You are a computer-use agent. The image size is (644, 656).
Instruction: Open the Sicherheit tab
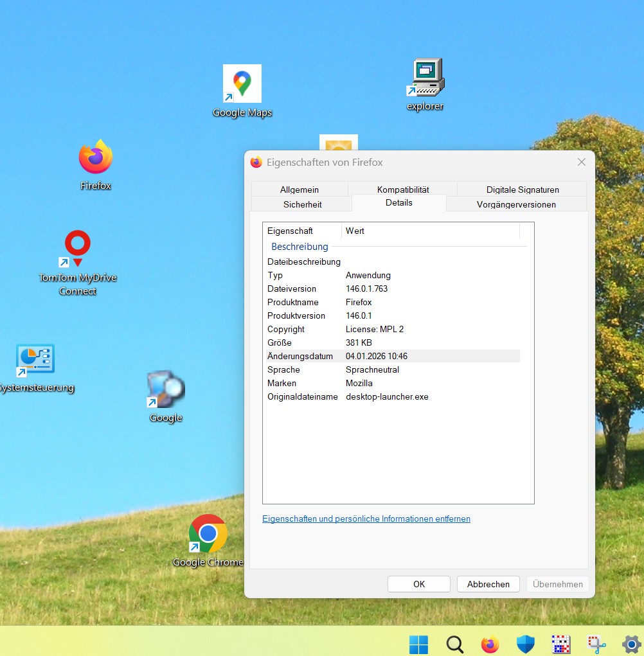point(302,204)
